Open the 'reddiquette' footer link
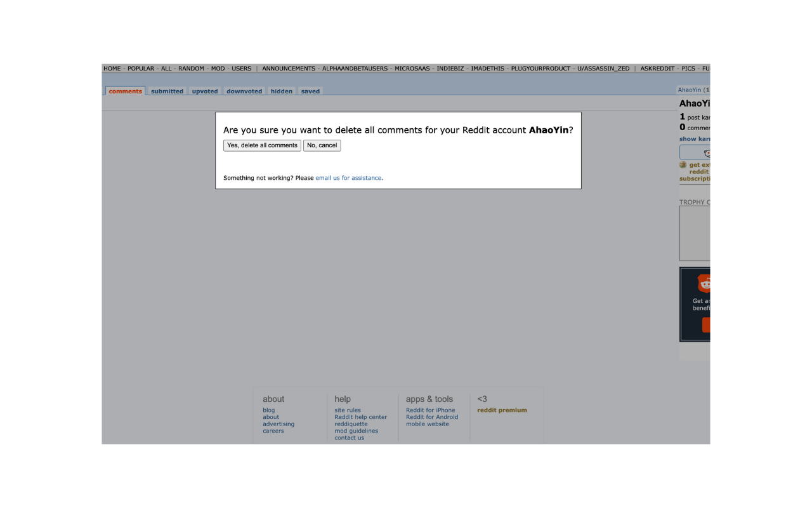 pos(351,424)
